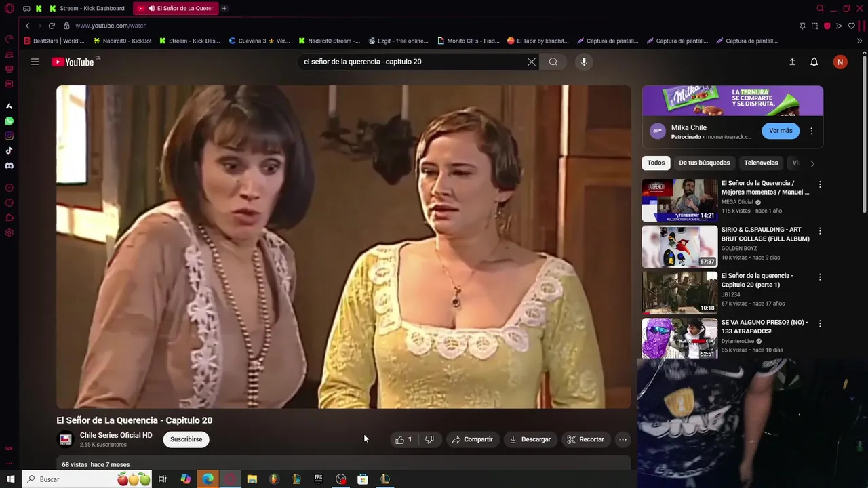Screen dimensions: 868x488
Task: Like the video with thumbs up
Action: point(404,439)
